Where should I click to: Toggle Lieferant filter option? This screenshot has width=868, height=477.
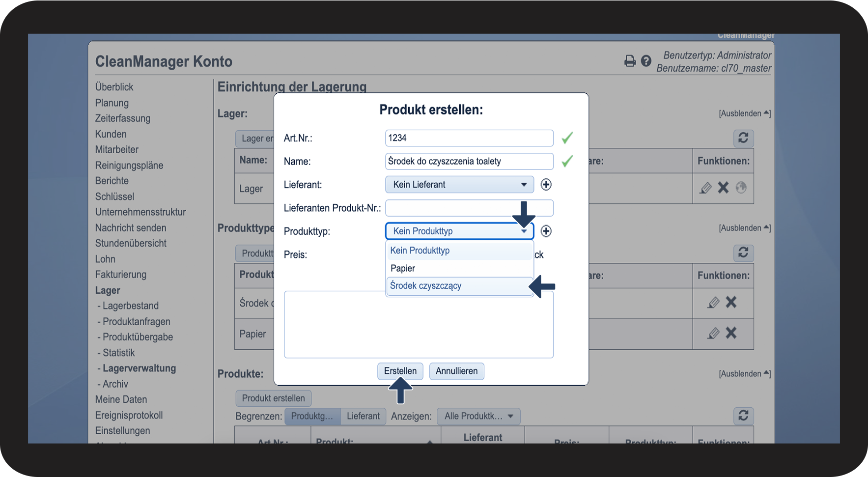click(363, 417)
